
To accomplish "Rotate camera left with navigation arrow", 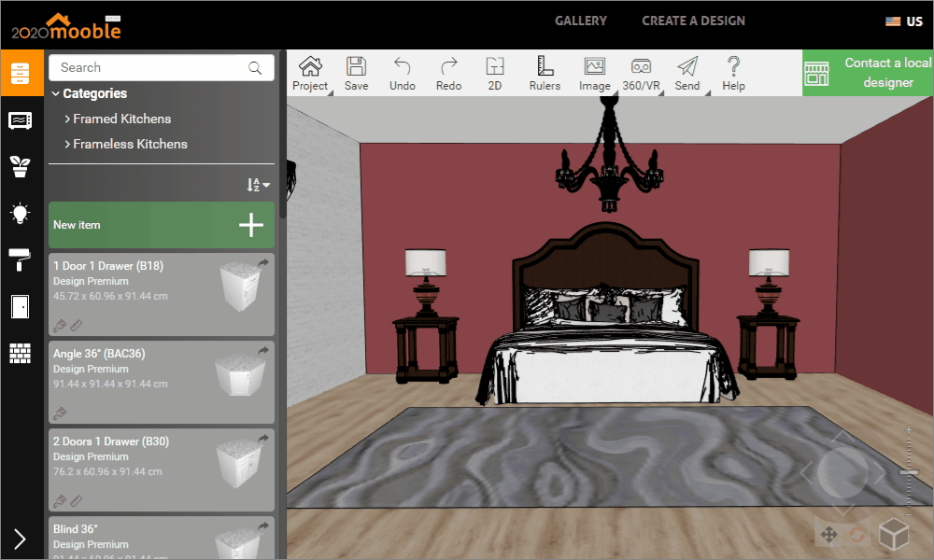I will tap(806, 472).
